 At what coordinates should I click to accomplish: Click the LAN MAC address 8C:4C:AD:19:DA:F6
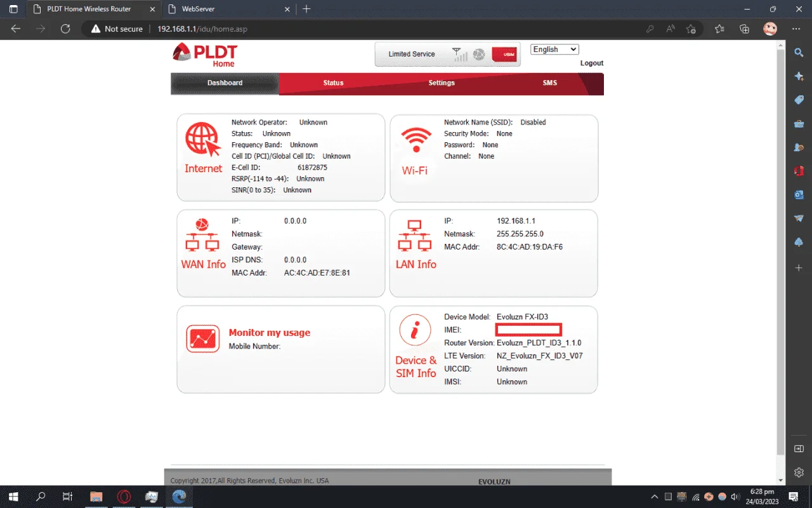(530, 247)
